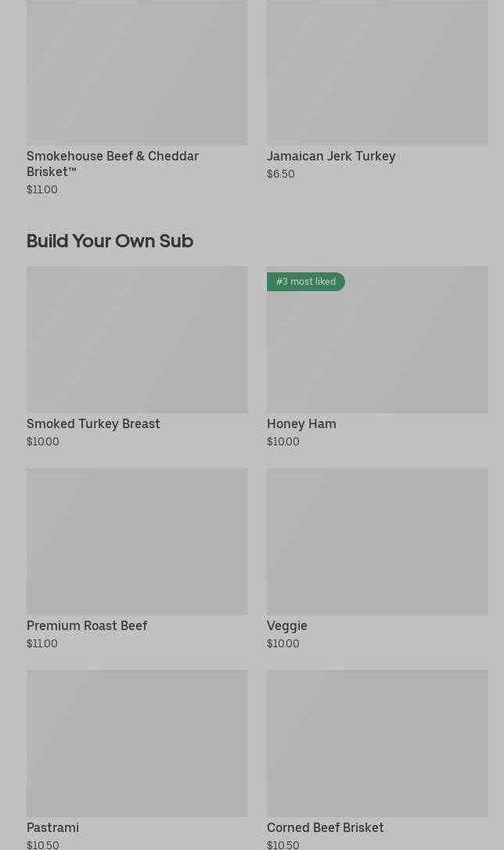Screen dimensions: 504x850
Task: Open the Smokehouse Beef & Cheddar Brisket image
Action: coord(137,72)
